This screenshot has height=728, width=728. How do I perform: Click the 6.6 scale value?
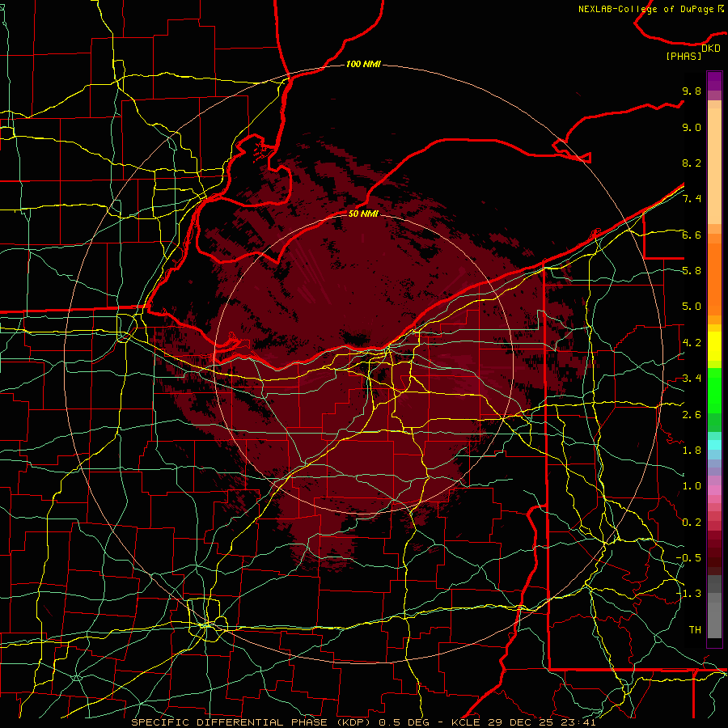point(692,235)
